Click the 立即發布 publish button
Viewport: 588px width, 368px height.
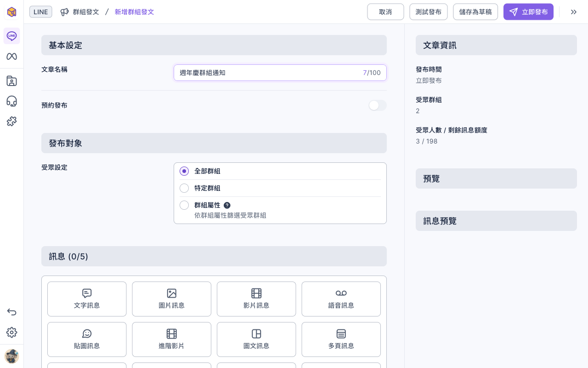tap(528, 12)
